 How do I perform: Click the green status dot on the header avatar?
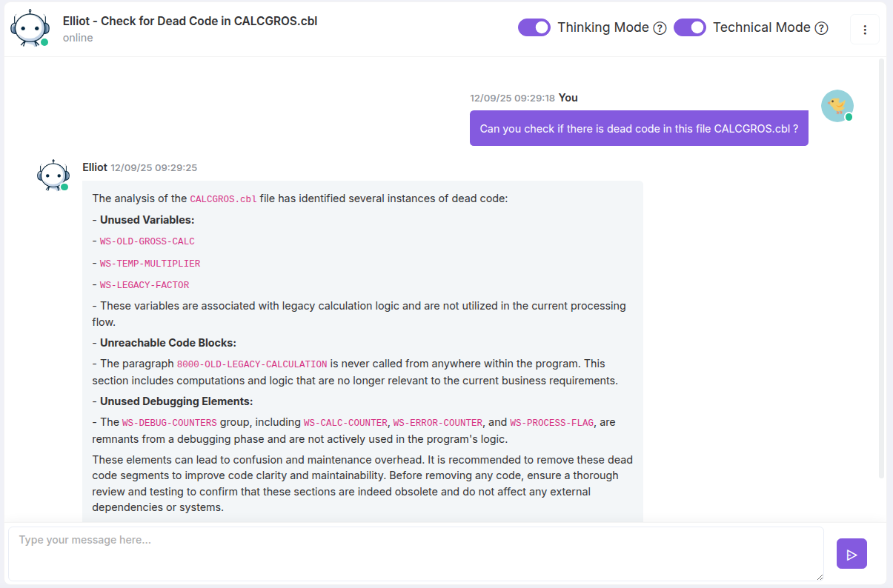pyautogui.click(x=44, y=42)
